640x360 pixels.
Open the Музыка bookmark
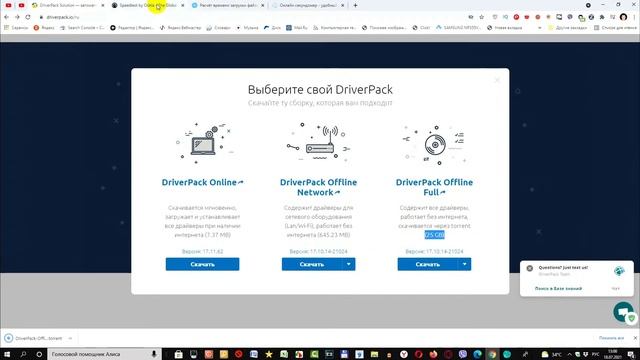(x=247, y=28)
